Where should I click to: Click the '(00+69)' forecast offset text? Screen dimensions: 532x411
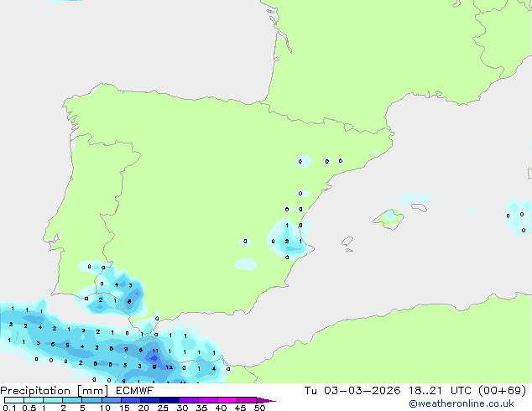click(503, 391)
